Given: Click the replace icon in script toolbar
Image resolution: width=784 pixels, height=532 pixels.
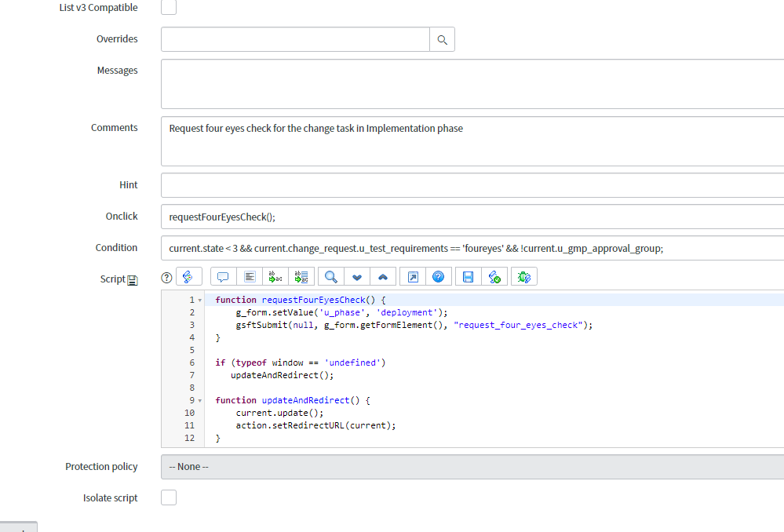Looking at the screenshot, I should pos(275,276).
